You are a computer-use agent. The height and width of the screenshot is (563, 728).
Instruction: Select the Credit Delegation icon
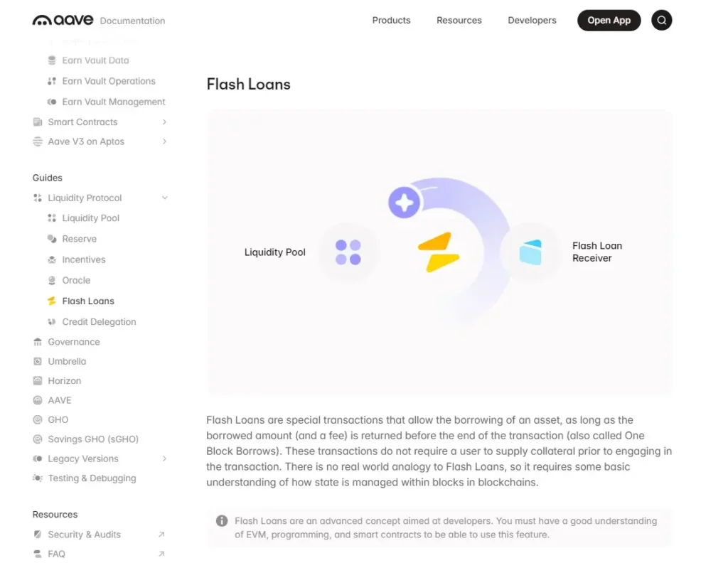(x=51, y=321)
